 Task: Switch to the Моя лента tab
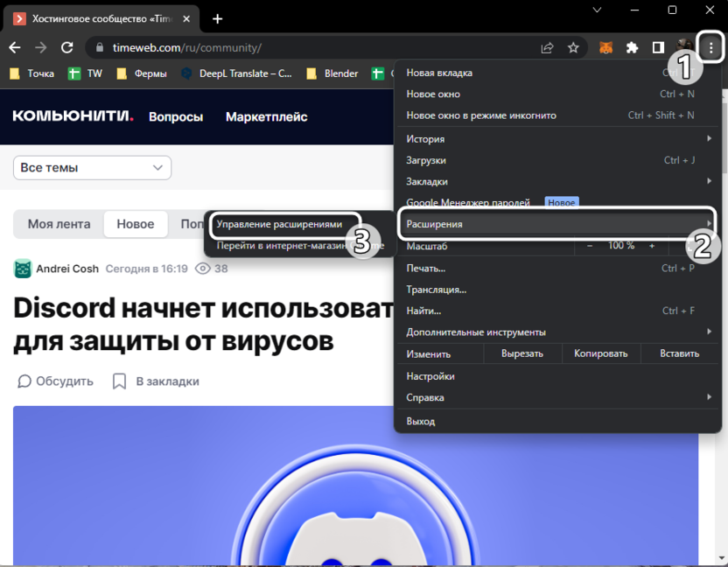(59, 224)
